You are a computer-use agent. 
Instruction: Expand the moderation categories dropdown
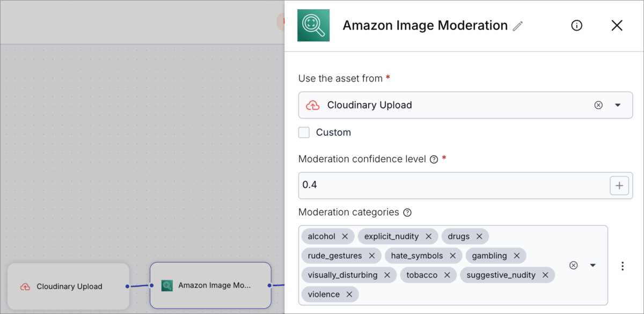pyautogui.click(x=592, y=265)
